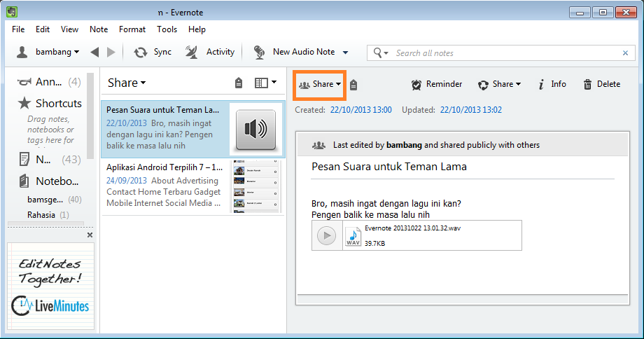This screenshot has height=339, width=644.
Task: Expand the New Audio Note dropdown arrow
Action: 345,53
